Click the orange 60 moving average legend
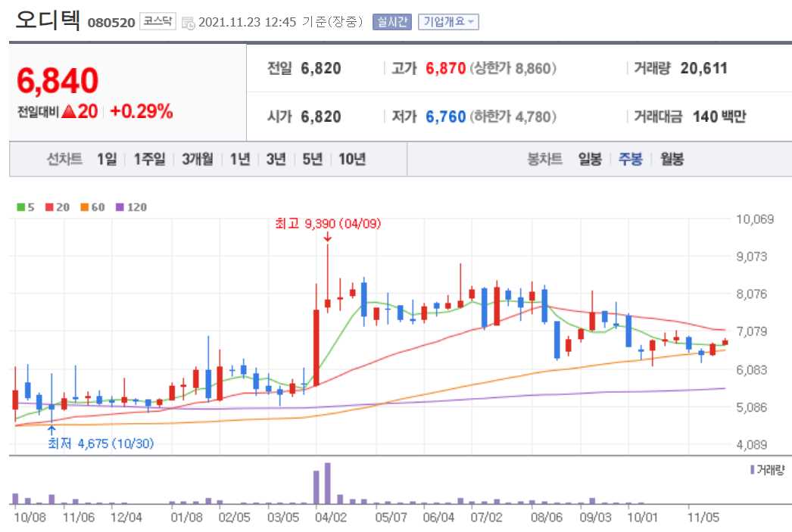Viewport: 792px width, 532px height. pyautogui.click(x=92, y=207)
